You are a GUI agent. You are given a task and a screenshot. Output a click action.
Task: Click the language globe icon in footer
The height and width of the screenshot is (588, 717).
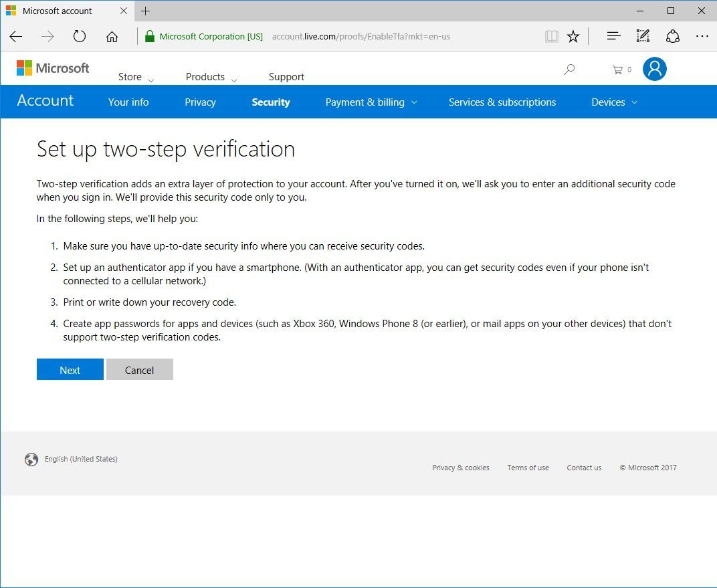click(31, 460)
